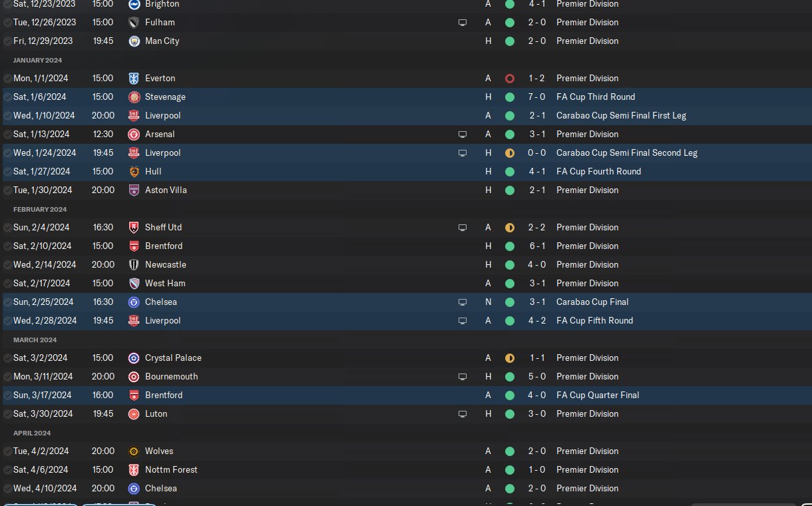Click Carabao Cup Semi Final First Leg
Image resolution: width=812 pixels, height=506 pixels.
[x=621, y=115]
